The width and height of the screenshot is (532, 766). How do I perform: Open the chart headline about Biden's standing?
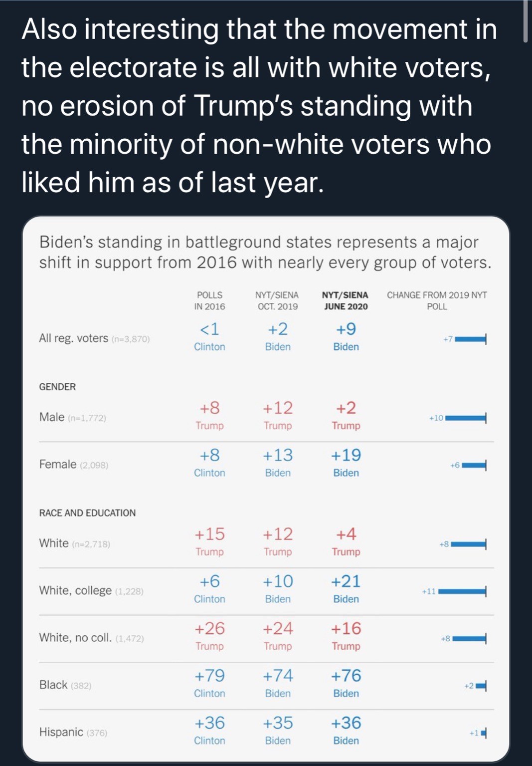(x=265, y=252)
